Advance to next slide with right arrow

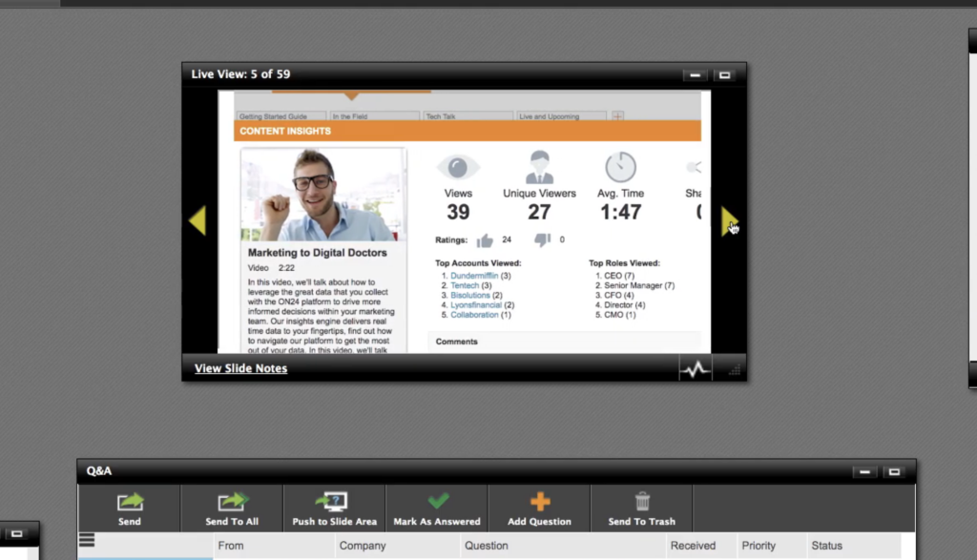729,221
